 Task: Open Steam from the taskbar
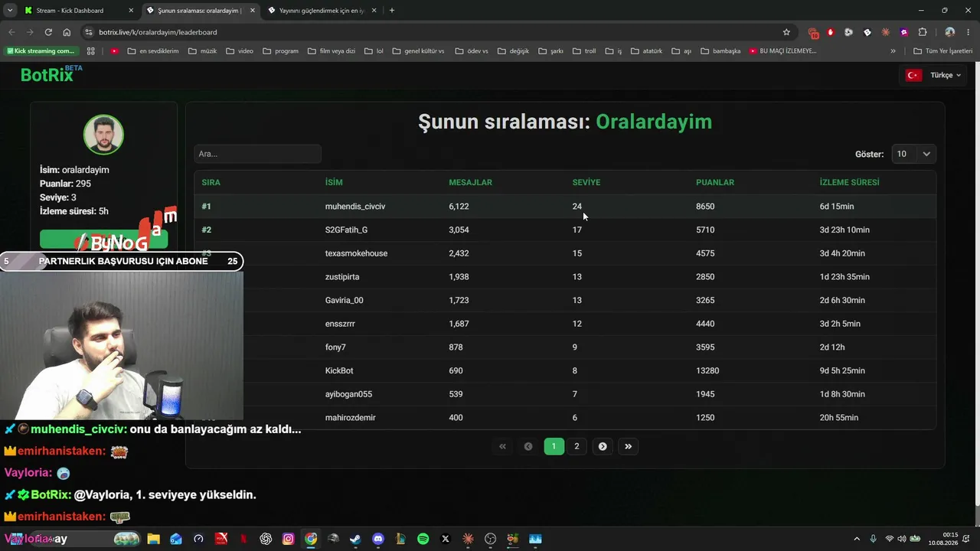tap(355, 539)
